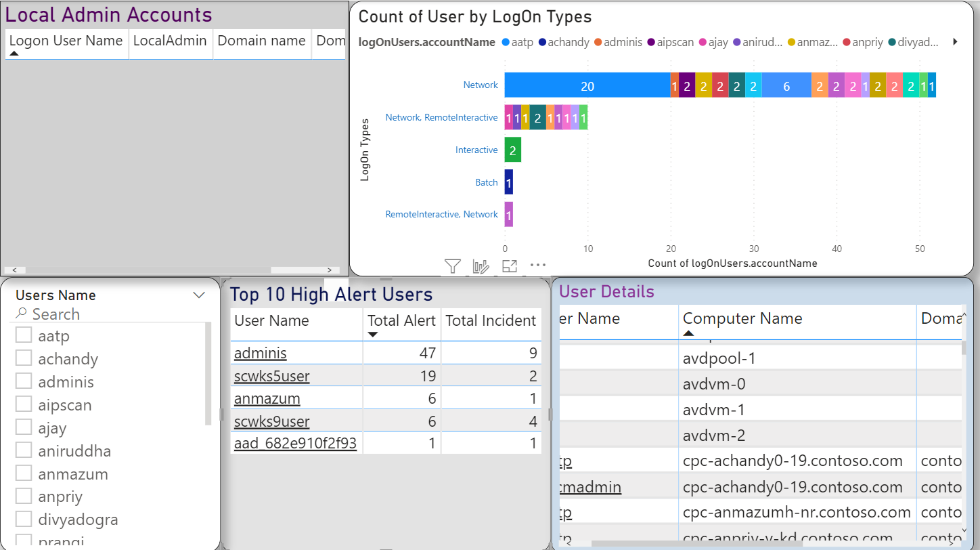The width and height of the screenshot is (980, 550).
Task: Click the legend next-page arrow
Action: 955,42
